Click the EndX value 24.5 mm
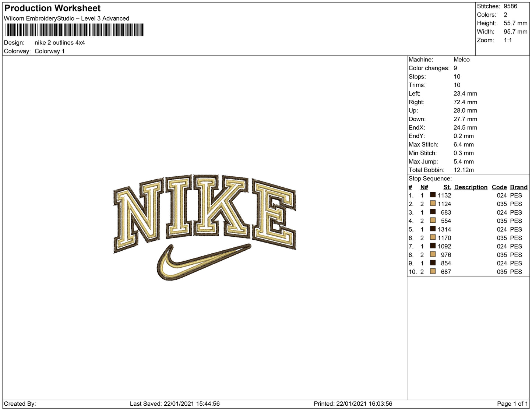 pos(465,127)
